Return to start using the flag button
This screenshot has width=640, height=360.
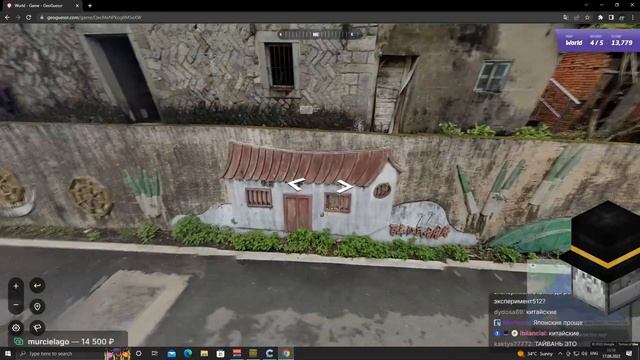tap(37, 328)
